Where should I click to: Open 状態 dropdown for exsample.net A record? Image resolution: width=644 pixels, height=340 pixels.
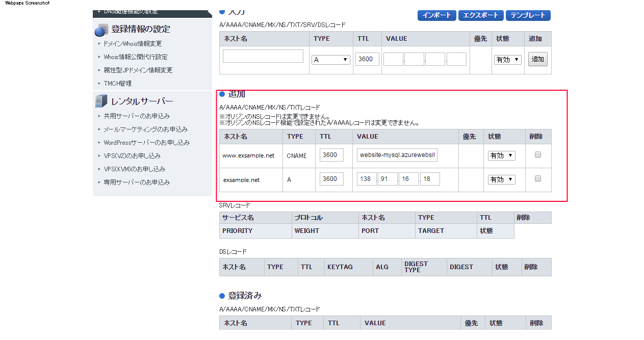click(x=501, y=179)
